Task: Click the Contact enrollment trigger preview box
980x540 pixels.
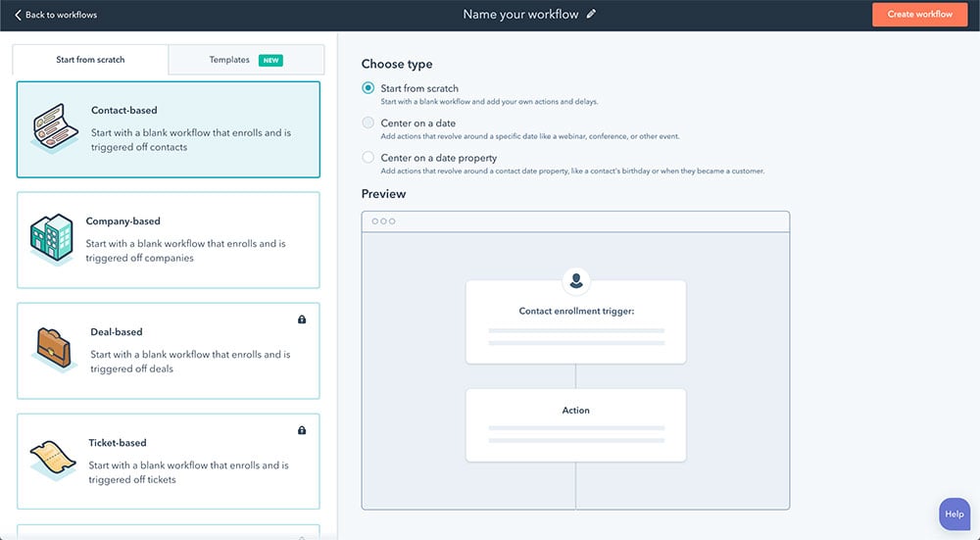Action: pos(575,321)
